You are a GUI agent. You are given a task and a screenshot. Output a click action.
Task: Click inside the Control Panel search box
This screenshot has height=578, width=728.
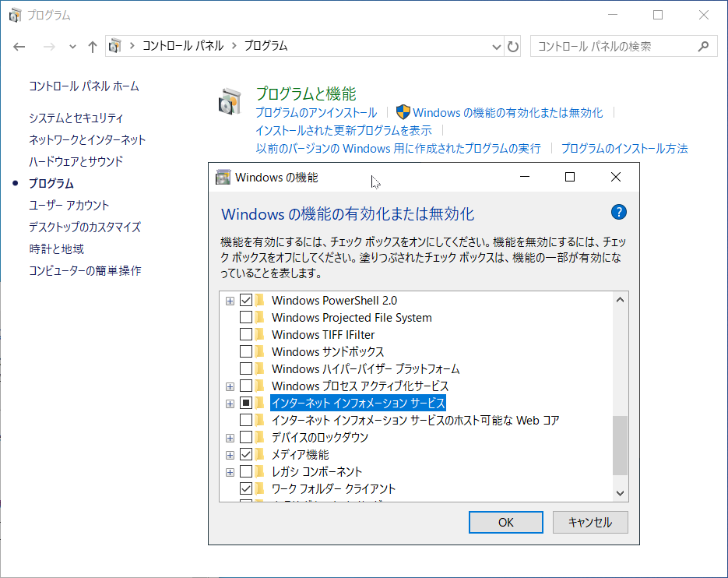(x=615, y=46)
